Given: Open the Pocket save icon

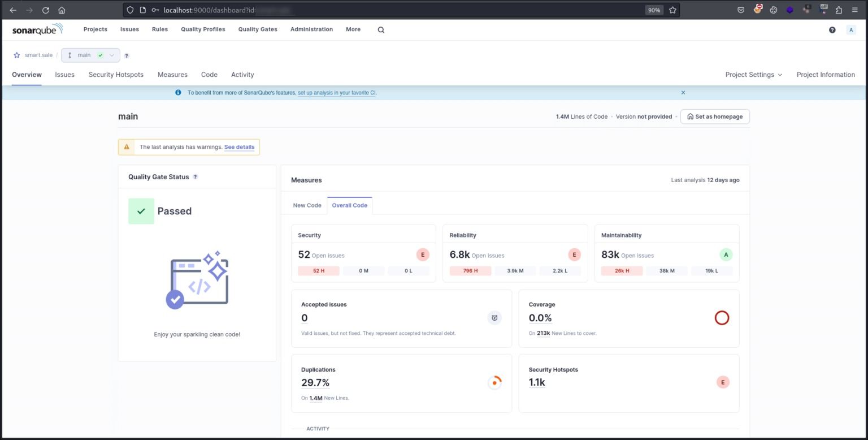Looking at the screenshot, I should pyautogui.click(x=741, y=10).
